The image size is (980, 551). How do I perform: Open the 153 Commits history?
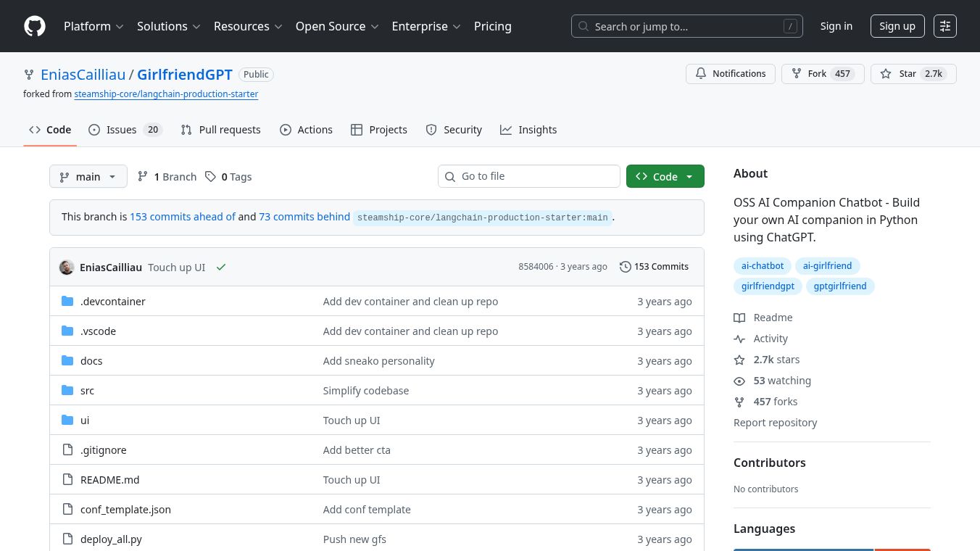(654, 267)
